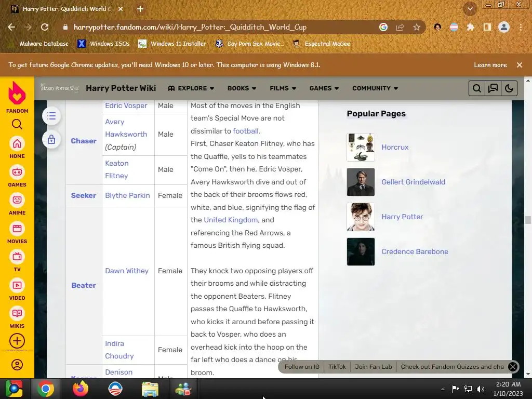Click Join Fan Lab button
The width and height of the screenshot is (532, 399).
pos(373,367)
